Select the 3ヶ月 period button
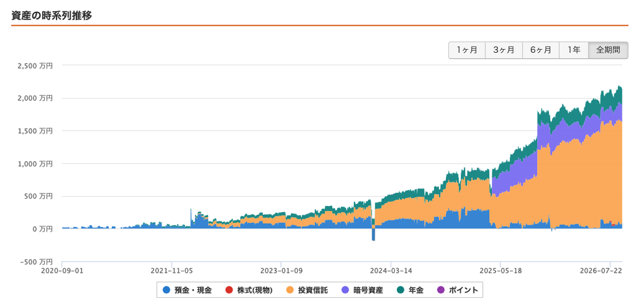 (x=504, y=50)
